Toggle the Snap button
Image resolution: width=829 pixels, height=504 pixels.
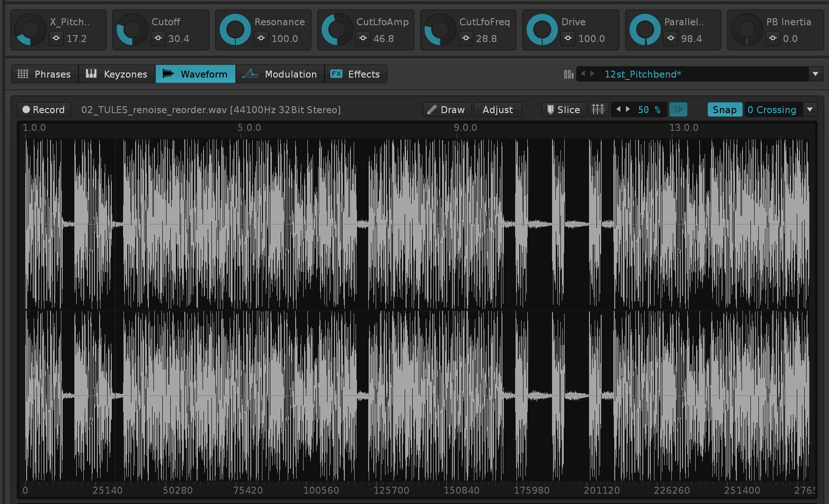pos(725,109)
